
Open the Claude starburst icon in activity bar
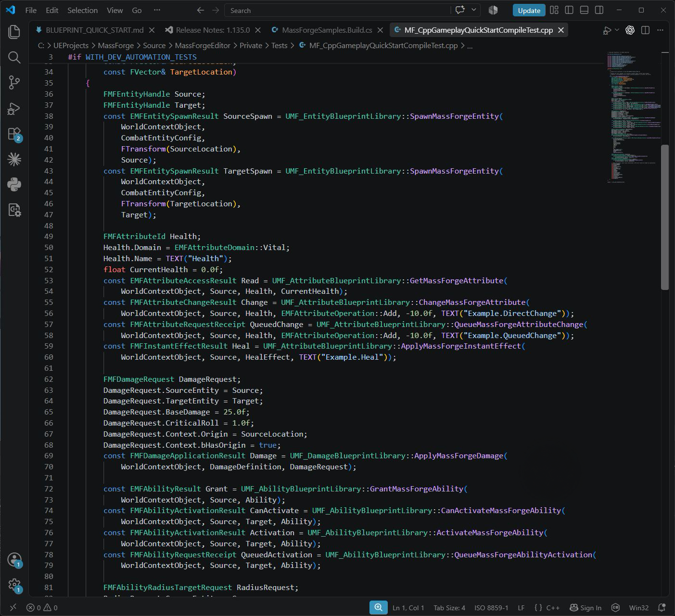14,159
